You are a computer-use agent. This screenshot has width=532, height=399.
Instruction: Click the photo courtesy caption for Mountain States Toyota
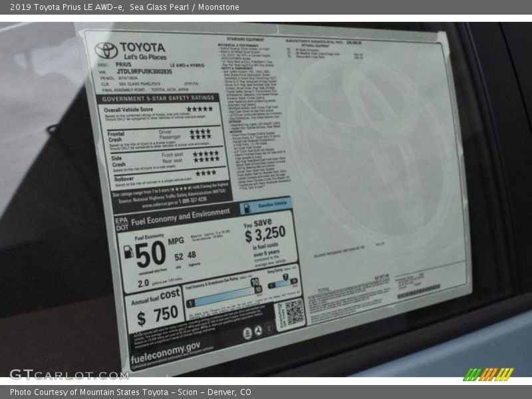click(130, 392)
